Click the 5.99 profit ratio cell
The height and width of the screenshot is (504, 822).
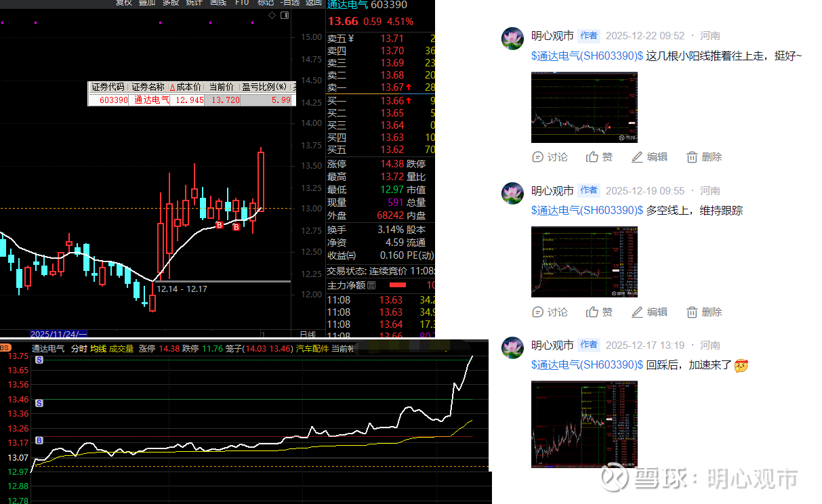point(266,100)
